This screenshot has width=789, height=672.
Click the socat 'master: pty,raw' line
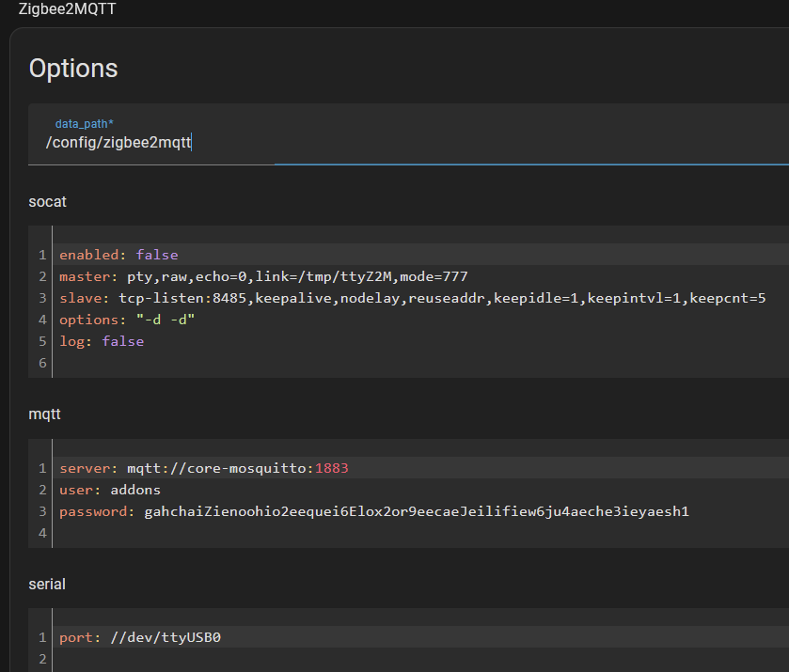[263, 276]
